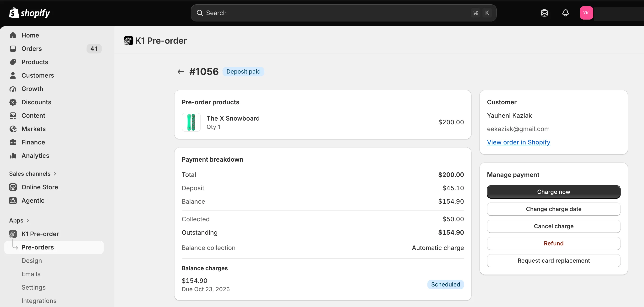
Task: Click the Cancel charge button
Action: point(553,226)
